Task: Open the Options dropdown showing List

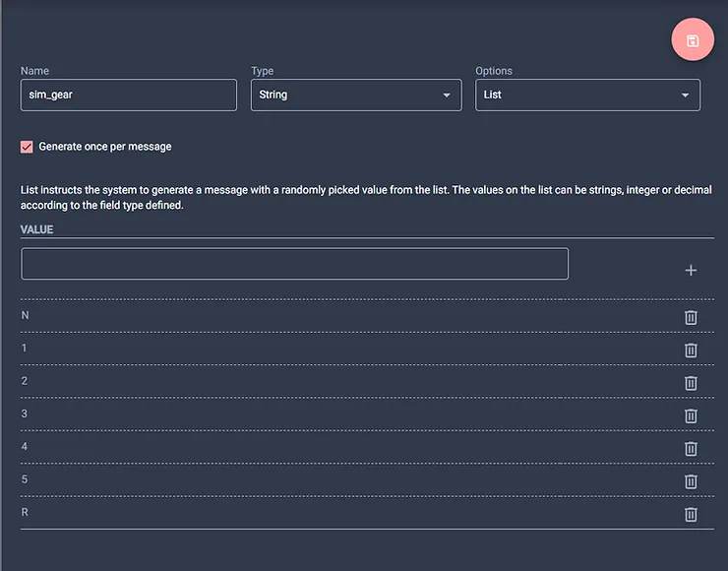Action: tap(587, 95)
